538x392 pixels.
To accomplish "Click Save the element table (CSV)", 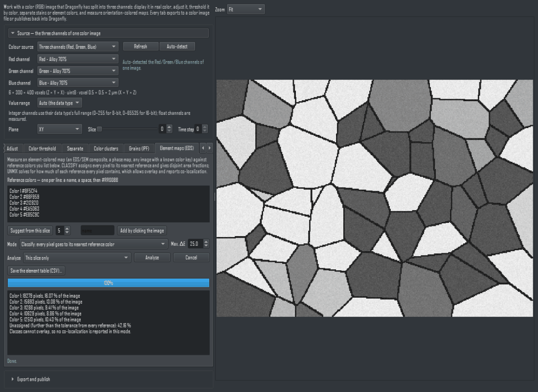I will click(36, 271).
